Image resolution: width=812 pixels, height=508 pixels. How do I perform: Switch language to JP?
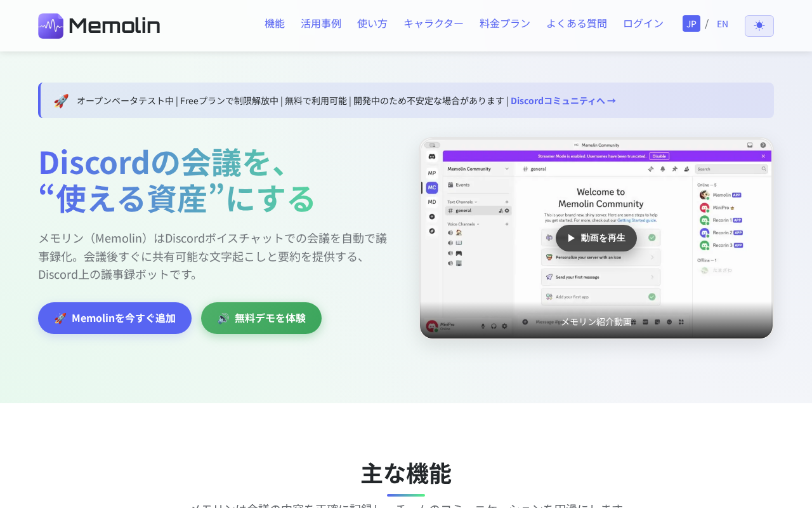pos(691,24)
